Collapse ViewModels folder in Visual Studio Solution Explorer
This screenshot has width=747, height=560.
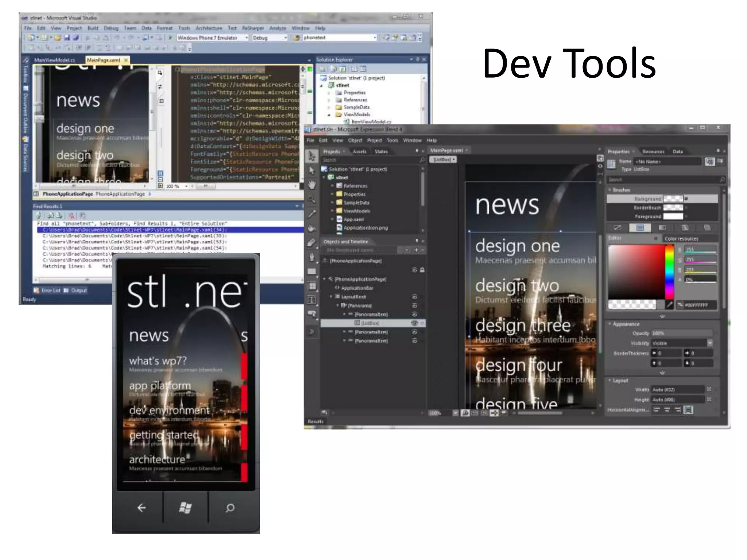pos(329,114)
